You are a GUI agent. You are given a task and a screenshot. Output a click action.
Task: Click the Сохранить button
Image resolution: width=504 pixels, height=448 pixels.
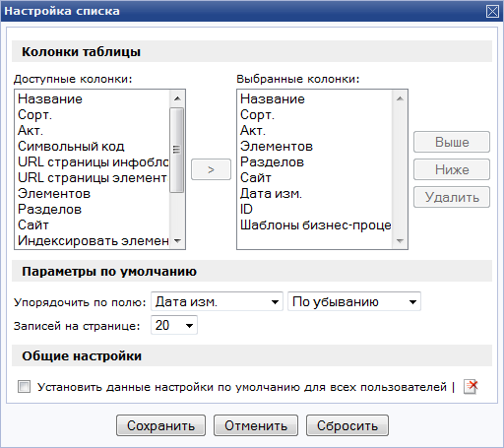click(x=160, y=425)
